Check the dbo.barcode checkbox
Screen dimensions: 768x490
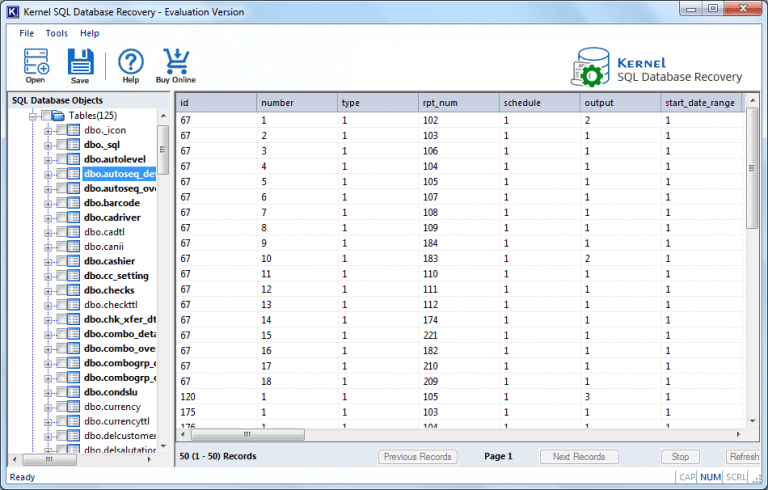[x=61, y=203]
